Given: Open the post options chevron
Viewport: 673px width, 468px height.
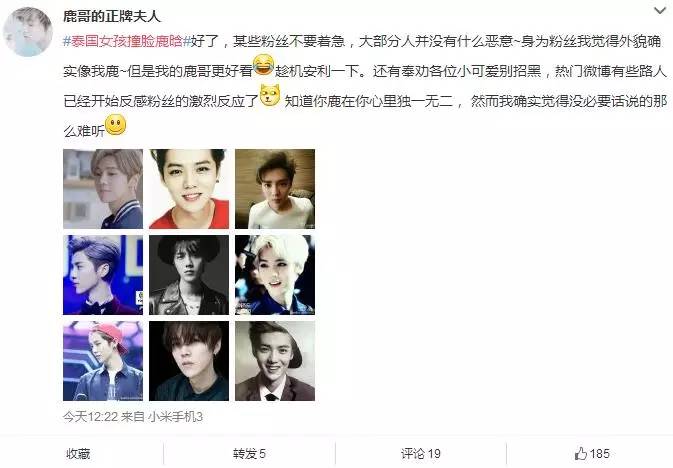Looking at the screenshot, I should [660, 11].
